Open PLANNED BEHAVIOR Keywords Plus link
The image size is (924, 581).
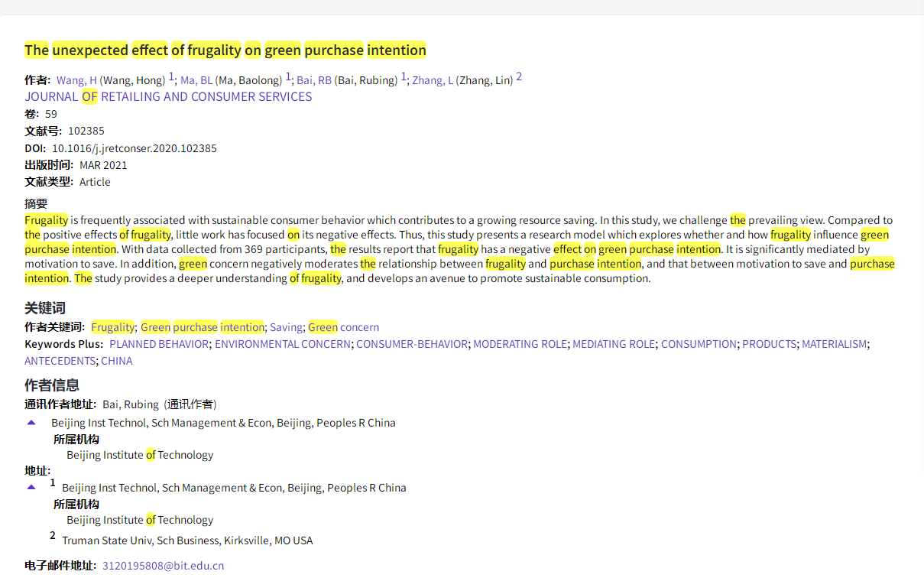click(x=159, y=344)
